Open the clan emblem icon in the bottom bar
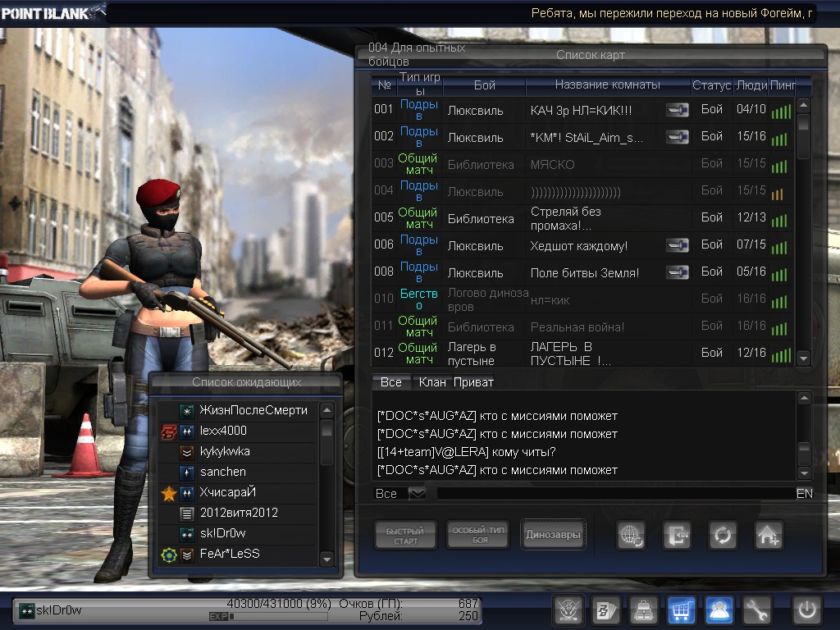 [x=568, y=609]
